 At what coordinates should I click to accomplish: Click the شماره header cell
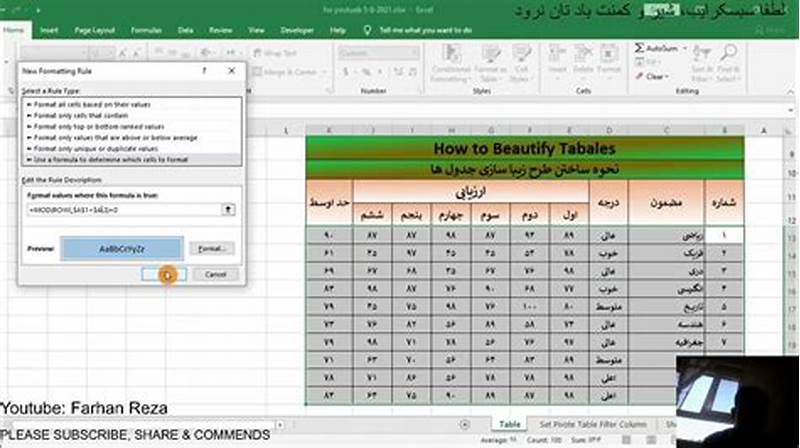pos(724,203)
